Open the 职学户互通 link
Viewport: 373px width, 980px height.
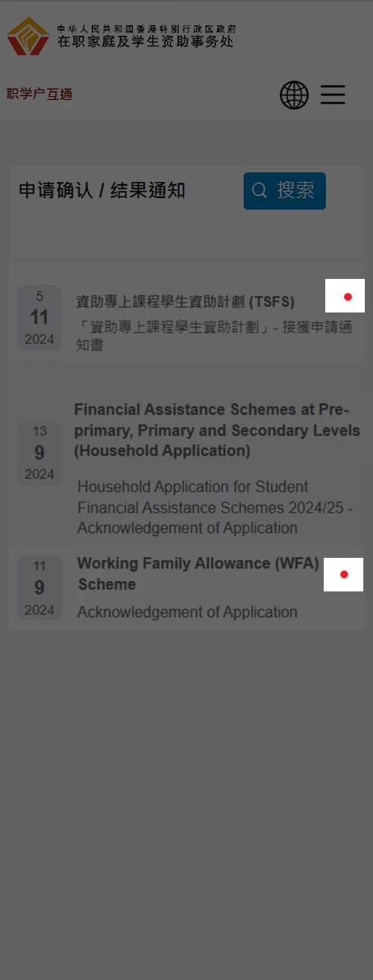point(40,94)
